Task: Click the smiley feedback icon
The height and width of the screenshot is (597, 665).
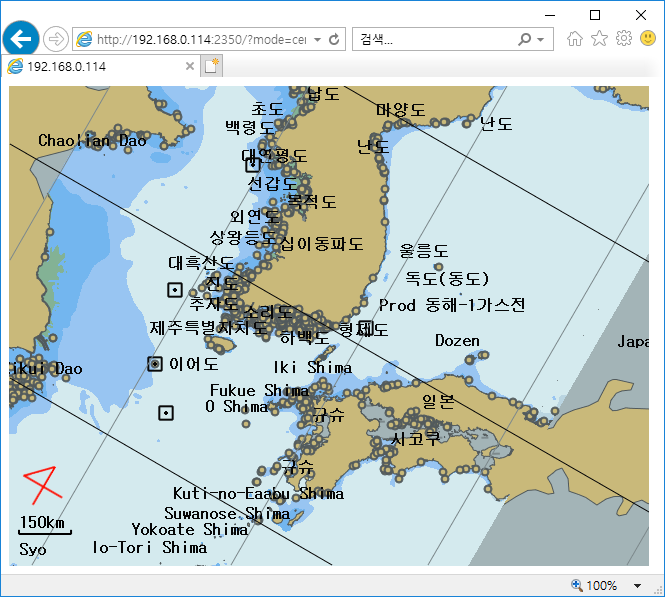Action: tap(647, 39)
